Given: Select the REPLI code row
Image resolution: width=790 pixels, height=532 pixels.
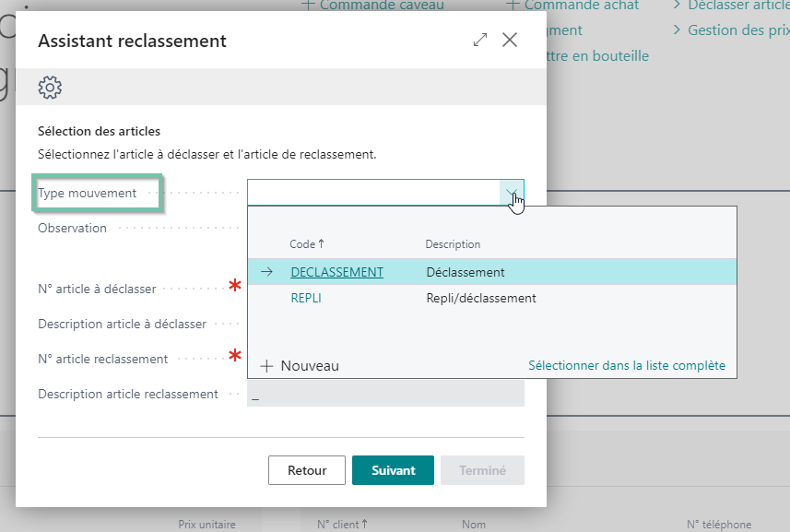Looking at the screenshot, I should point(492,298).
